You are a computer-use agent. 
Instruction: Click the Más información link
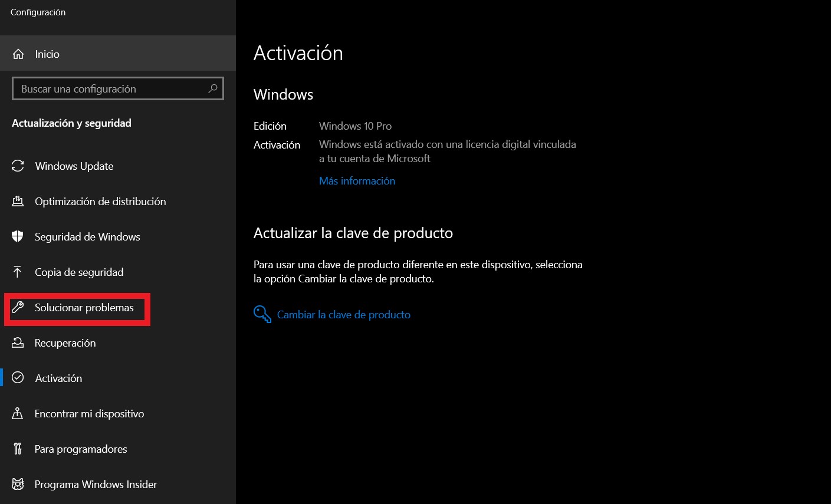coord(357,181)
